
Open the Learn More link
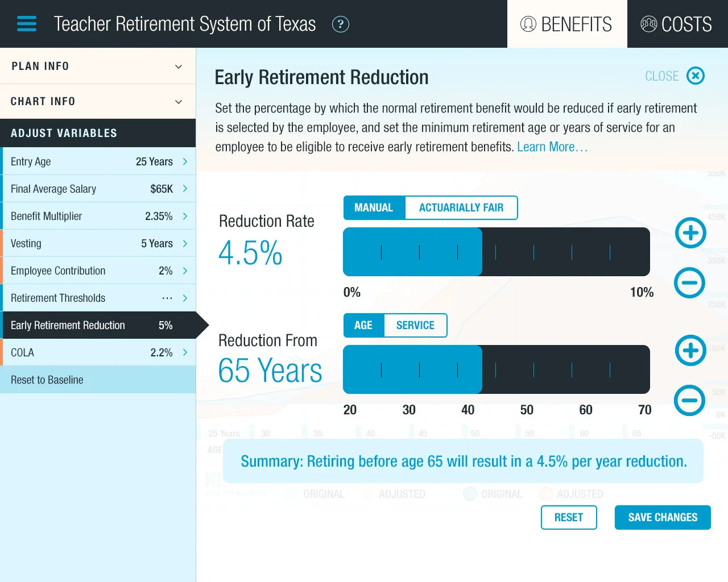(552, 147)
